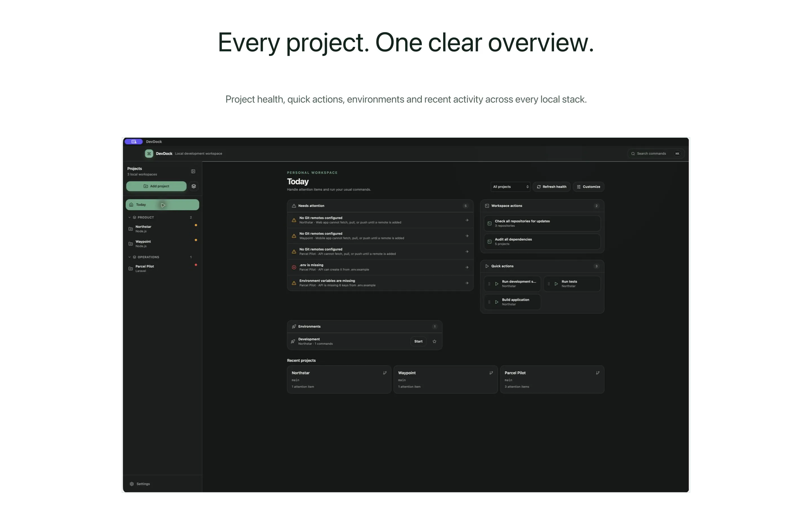The width and height of the screenshot is (812, 508).
Task: Click arrow on Northstar Git remotes alert
Action: (467, 220)
